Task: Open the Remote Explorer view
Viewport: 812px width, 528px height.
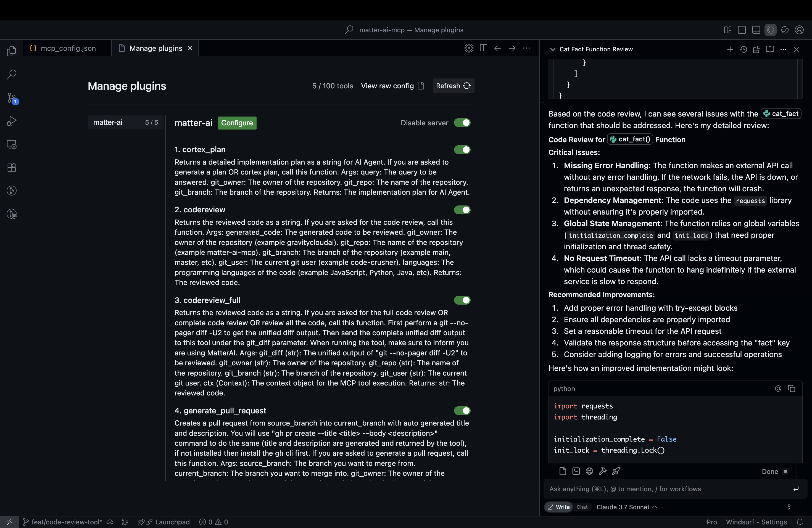Action: (12, 144)
